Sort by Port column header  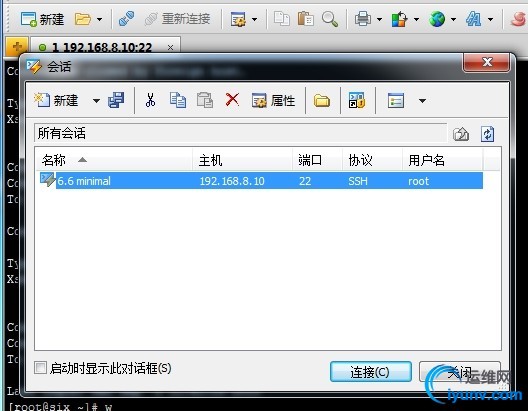click(318, 160)
